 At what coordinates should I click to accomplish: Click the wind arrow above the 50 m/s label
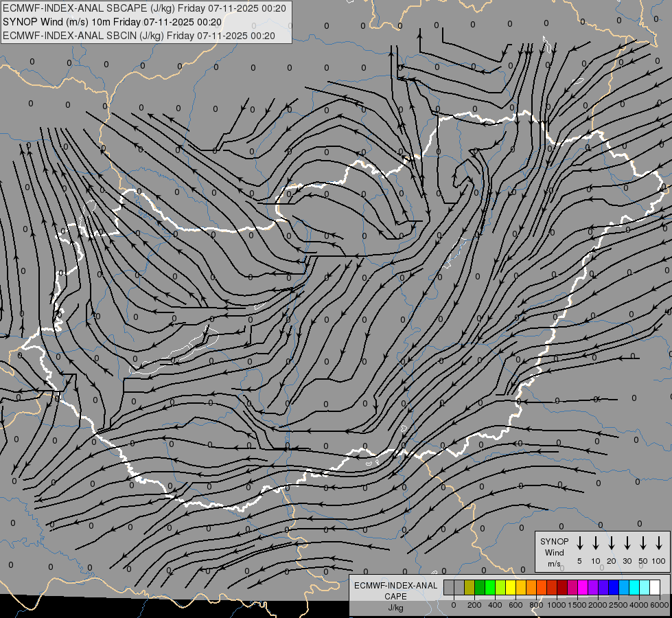[x=643, y=543]
